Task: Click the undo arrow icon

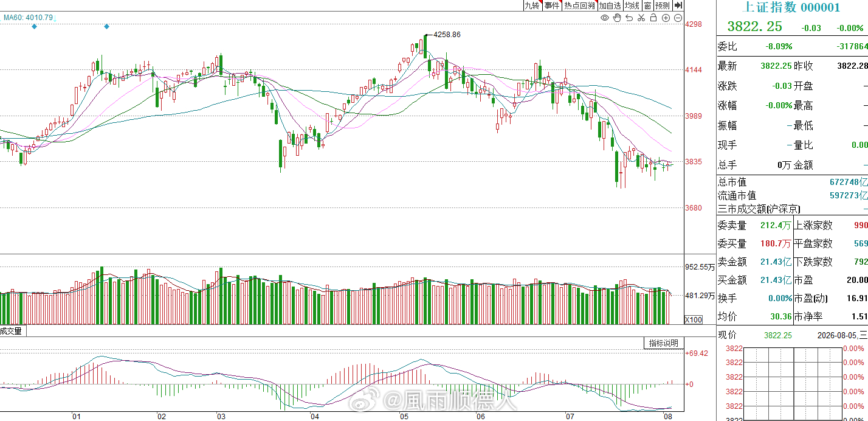Action: click(x=629, y=18)
